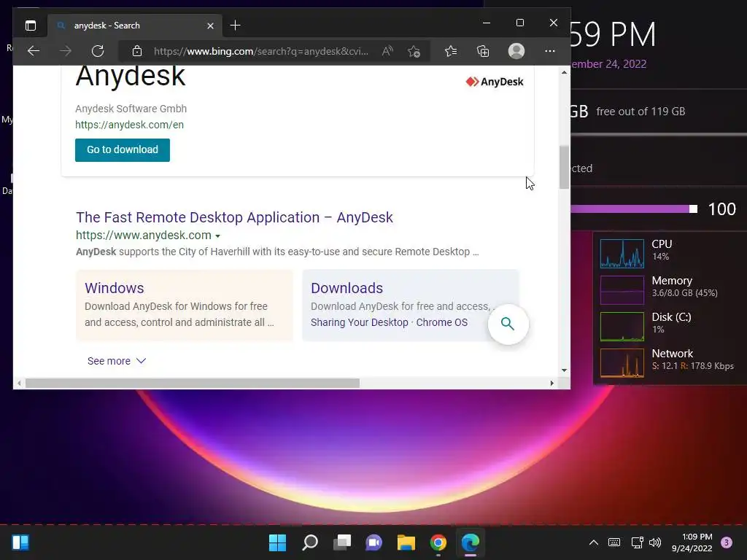
Task: Click the scroll down arrow of the page
Action: pos(564,370)
